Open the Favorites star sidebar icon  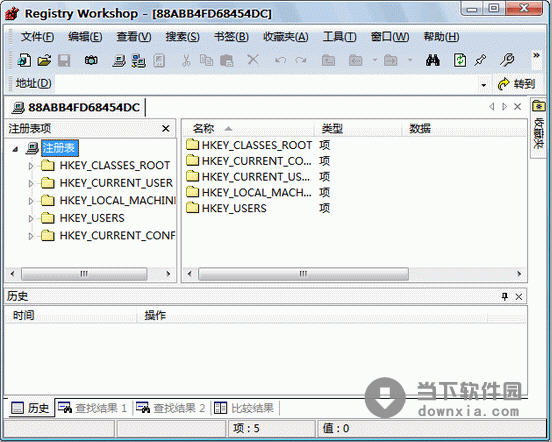click(538, 106)
